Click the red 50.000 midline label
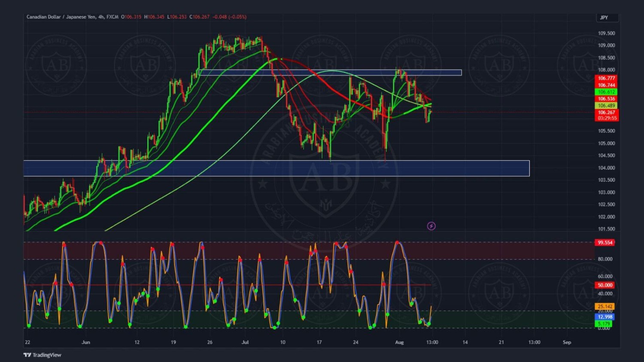 coord(605,285)
